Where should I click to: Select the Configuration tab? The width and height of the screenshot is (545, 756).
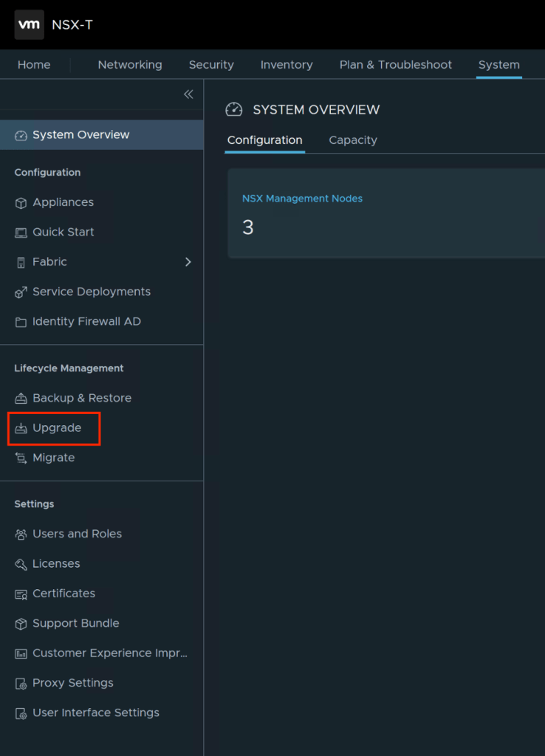[x=264, y=140]
